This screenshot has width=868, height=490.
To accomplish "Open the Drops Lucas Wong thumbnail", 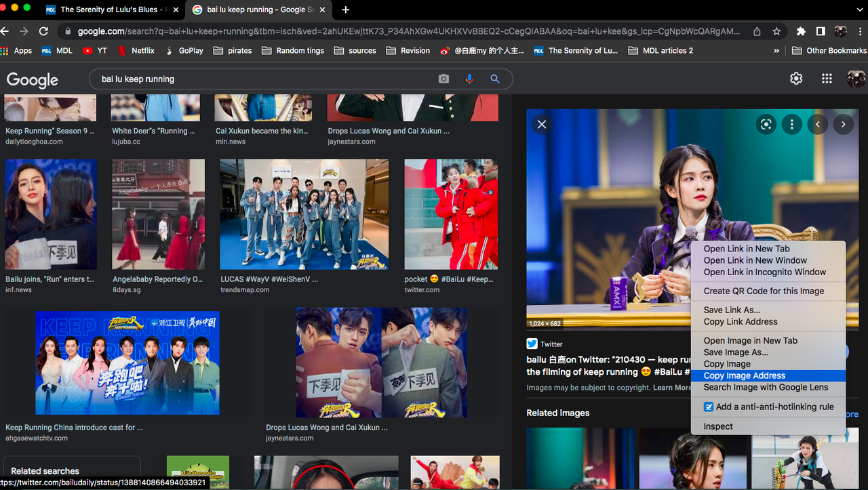I will 381,363.
